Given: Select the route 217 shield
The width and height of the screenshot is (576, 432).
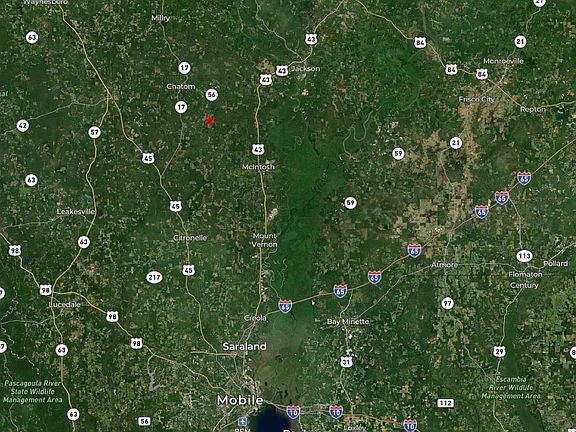Looking at the screenshot, I should click(154, 277).
